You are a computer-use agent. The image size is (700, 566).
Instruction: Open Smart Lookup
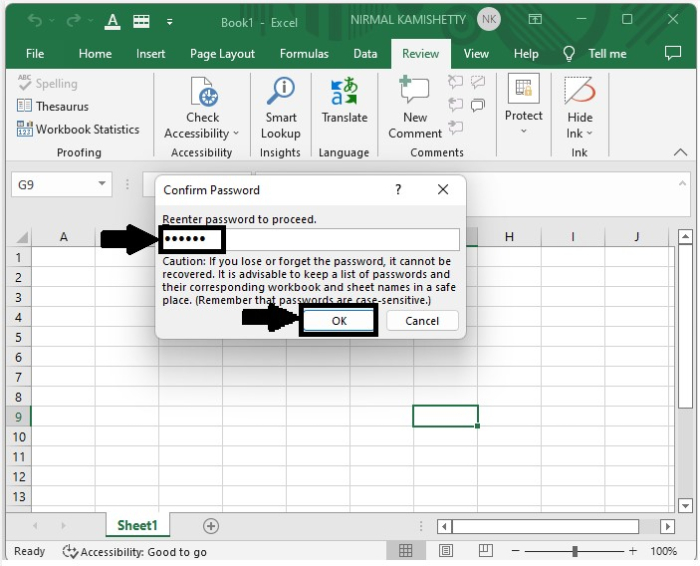[x=281, y=108]
